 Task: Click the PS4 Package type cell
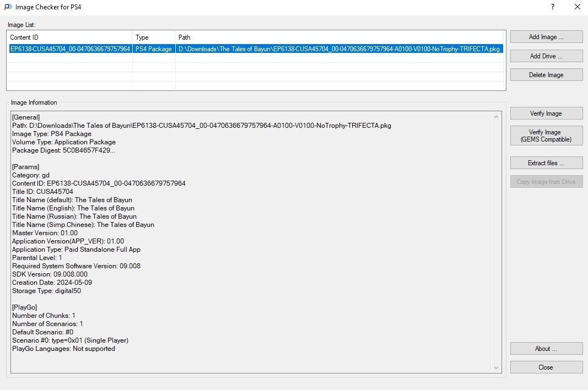(x=154, y=48)
